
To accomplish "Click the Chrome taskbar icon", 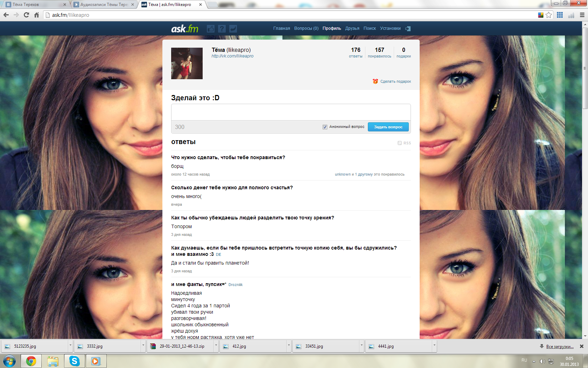I will tap(31, 361).
